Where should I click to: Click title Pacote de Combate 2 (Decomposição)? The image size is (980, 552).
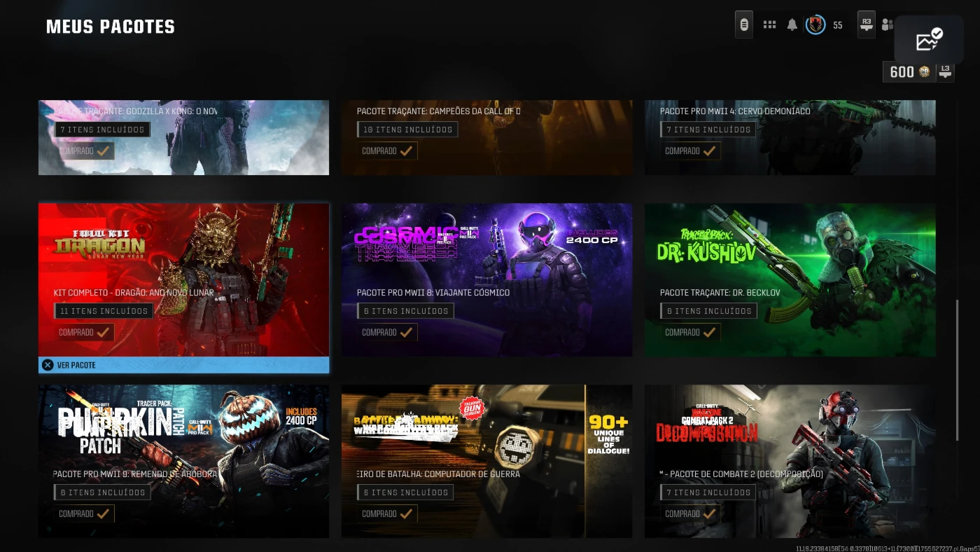click(741, 474)
